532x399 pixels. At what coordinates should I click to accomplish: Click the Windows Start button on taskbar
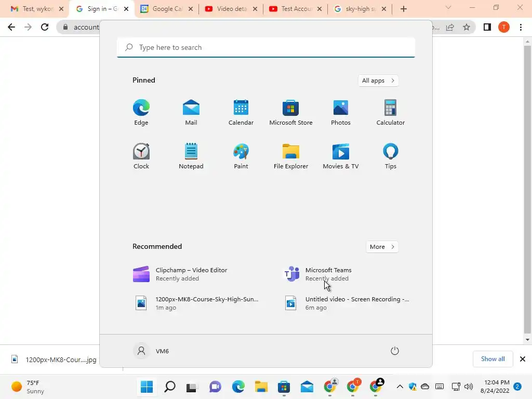[147, 387]
